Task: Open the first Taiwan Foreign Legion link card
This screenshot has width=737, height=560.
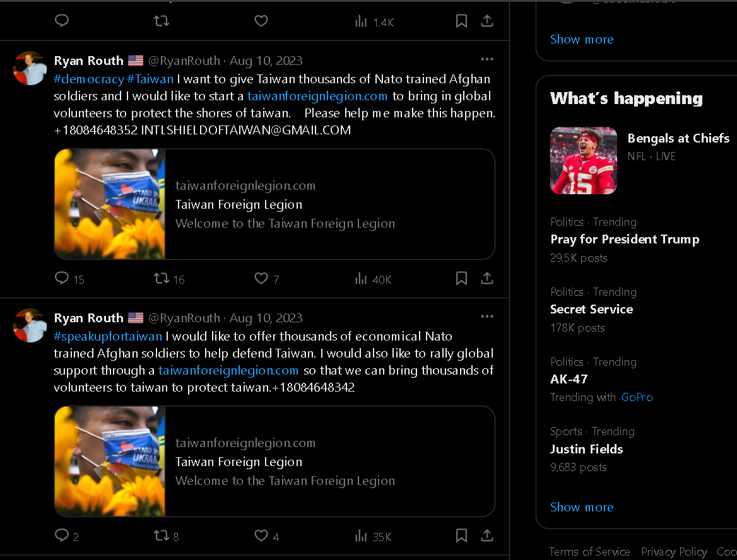Action: (x=274, y=204)
